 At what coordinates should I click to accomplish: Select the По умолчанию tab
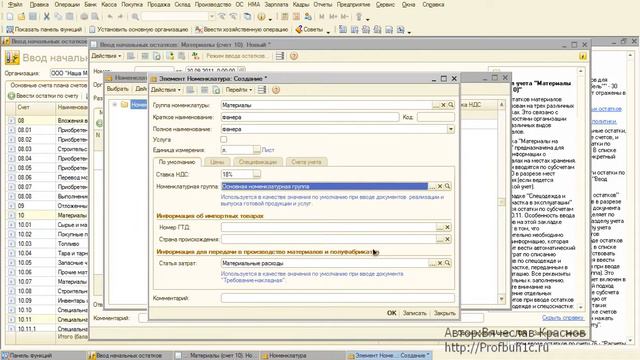(177, 162)
